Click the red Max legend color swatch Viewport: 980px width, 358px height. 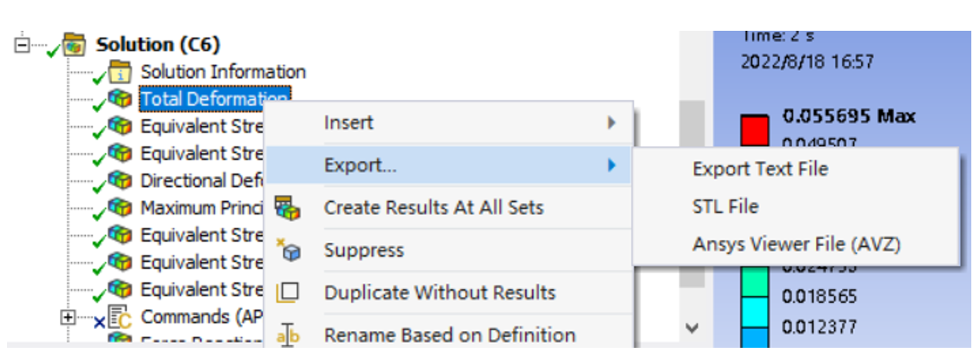coord(753,129)
